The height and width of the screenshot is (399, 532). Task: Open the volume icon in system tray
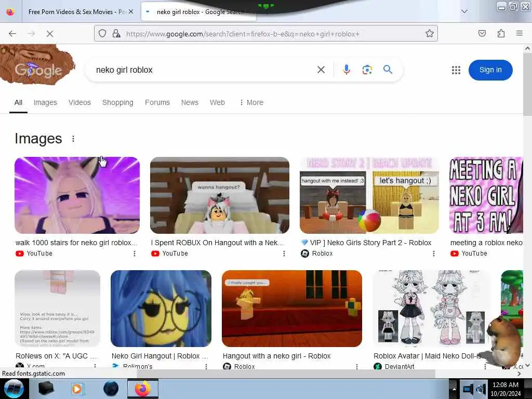coord(481,389)
